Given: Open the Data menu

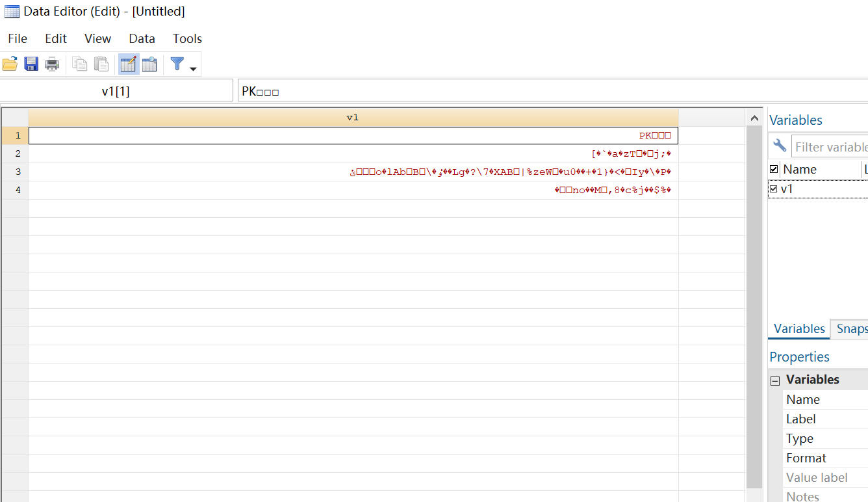Looking at the screenshot, I should pyautogui.click(x=142, y=38).
